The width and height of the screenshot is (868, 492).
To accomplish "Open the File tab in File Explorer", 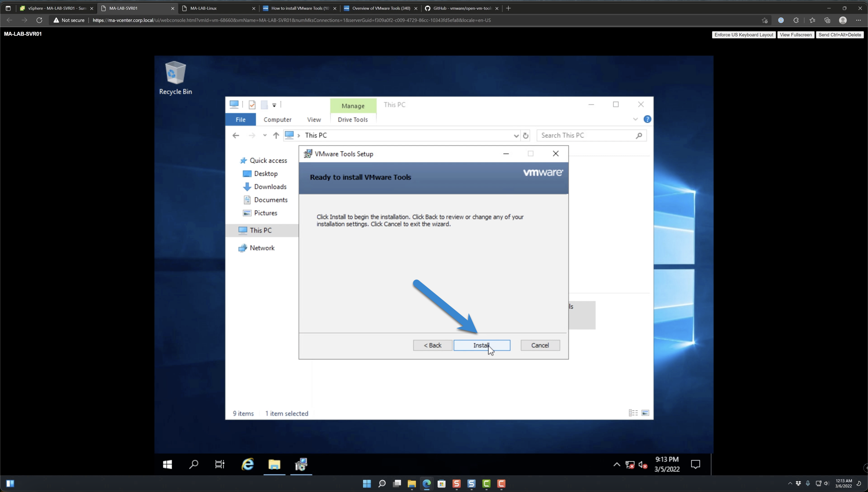I will [240, 119].
